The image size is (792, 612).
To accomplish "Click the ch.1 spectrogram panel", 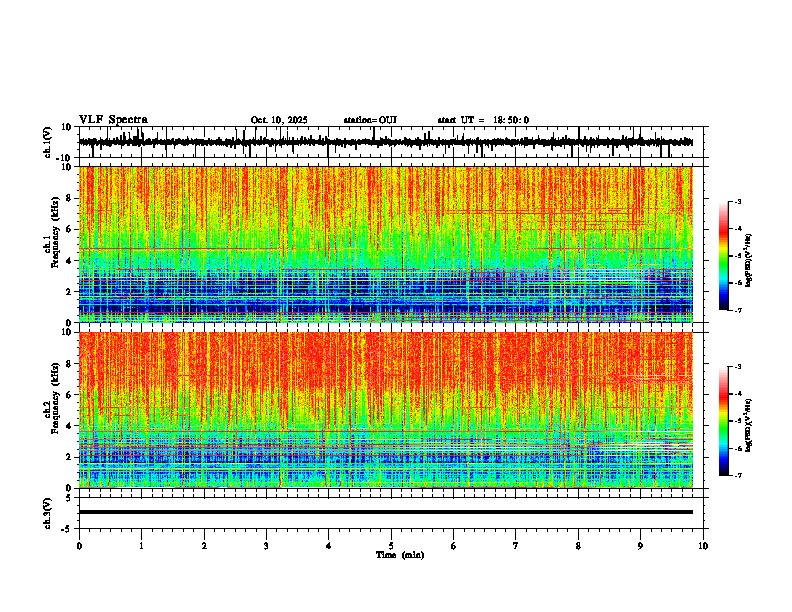I will coord(386,244).
